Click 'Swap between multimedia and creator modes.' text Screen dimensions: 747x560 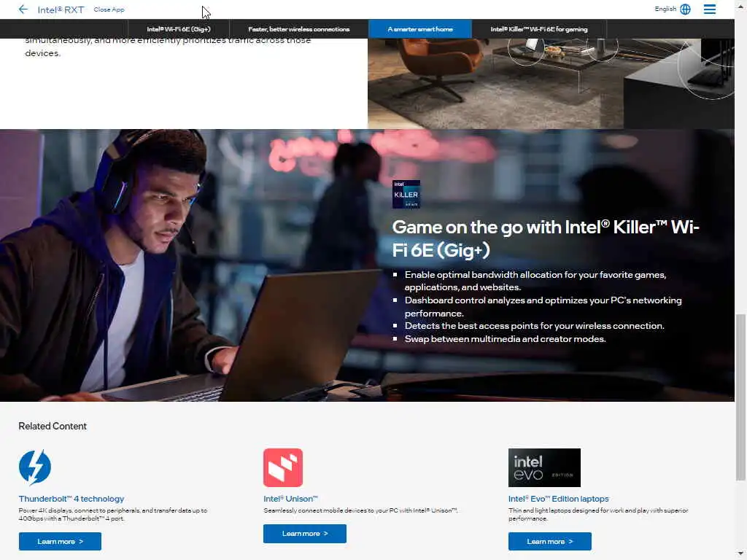[505, 339]
